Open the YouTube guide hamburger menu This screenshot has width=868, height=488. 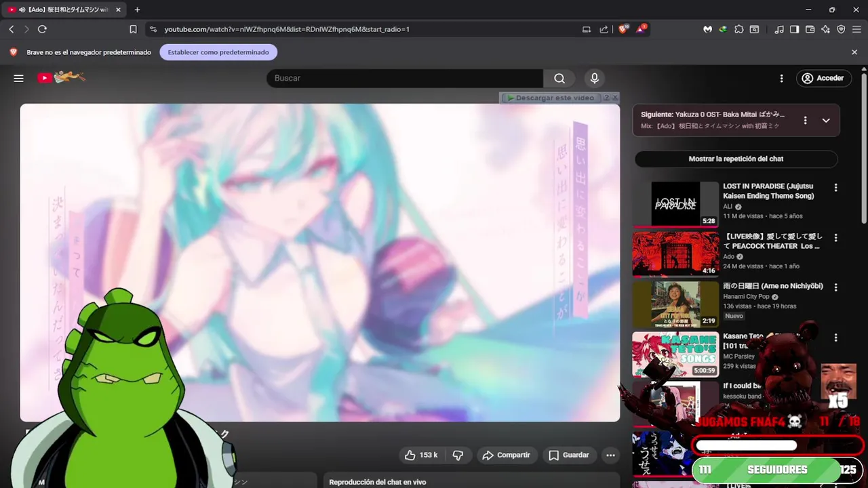click(x=18, y=78)
